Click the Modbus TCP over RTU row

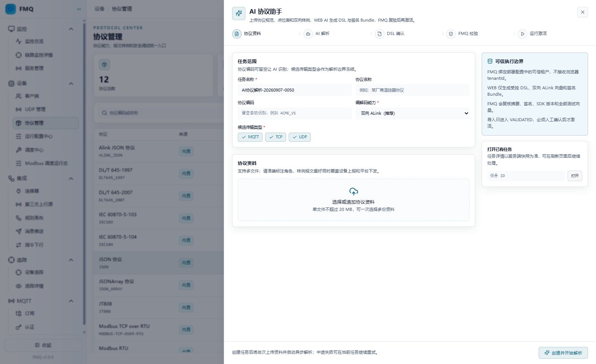[159, 330]
